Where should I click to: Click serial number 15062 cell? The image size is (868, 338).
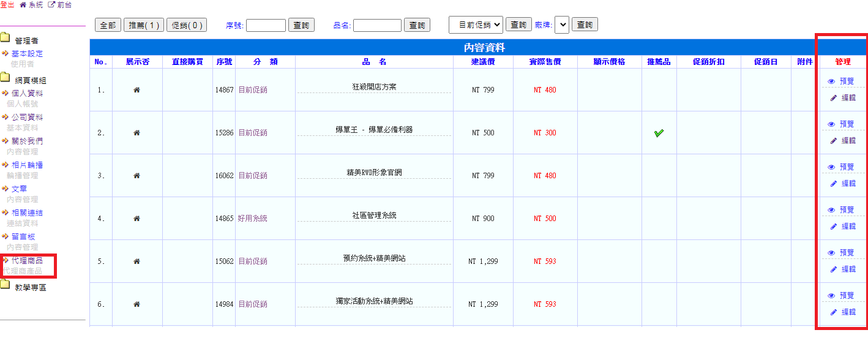click(224, 261)
